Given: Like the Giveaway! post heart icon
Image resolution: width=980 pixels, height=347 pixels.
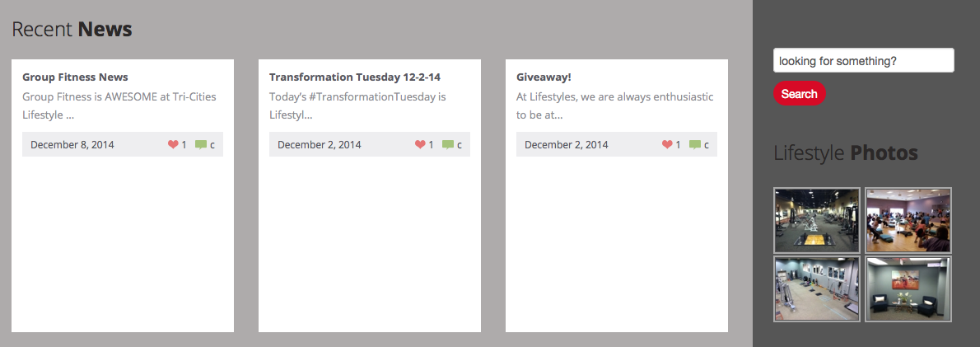Looking at the screenshot, I should pos(668,145).
